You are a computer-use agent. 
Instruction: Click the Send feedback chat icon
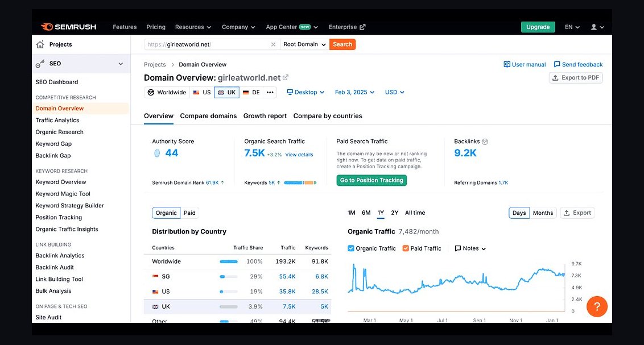pyautogui.click(x=557, y=64)
